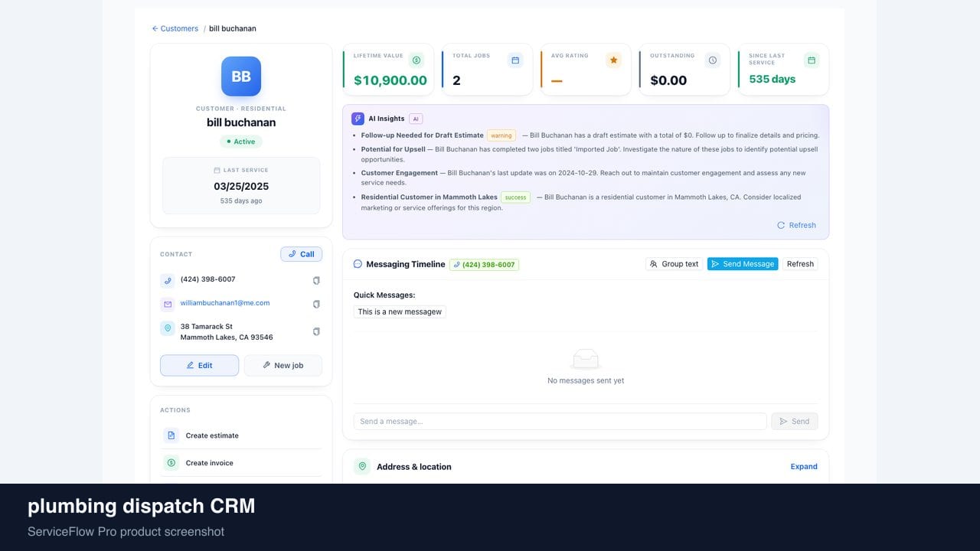
Task: Click the success tag on Mammoth Lakes insight
Action: click(515, 197)
